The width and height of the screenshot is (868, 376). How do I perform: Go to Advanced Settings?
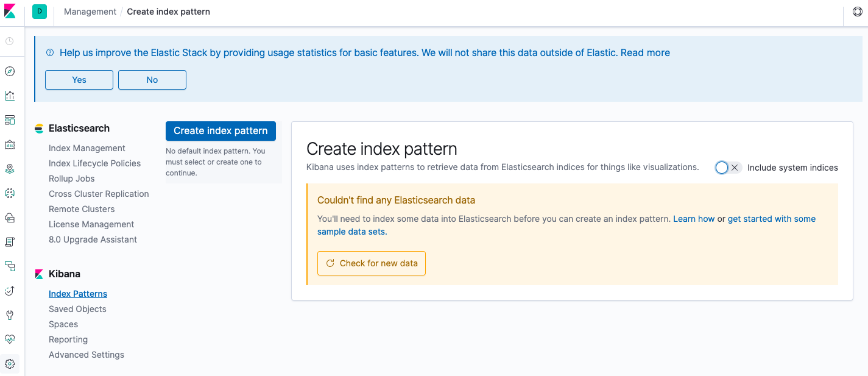pyautogui.click(x=86, y=355)
